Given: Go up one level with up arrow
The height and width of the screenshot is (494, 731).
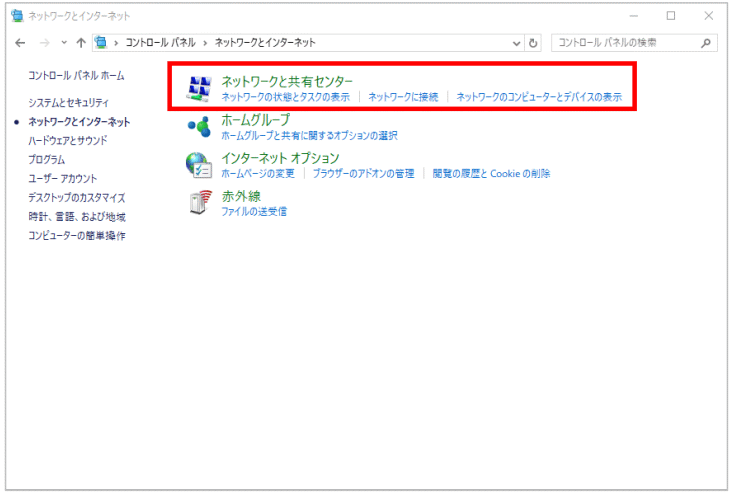Looking at the screenshot, I should (x=81, y=43).
